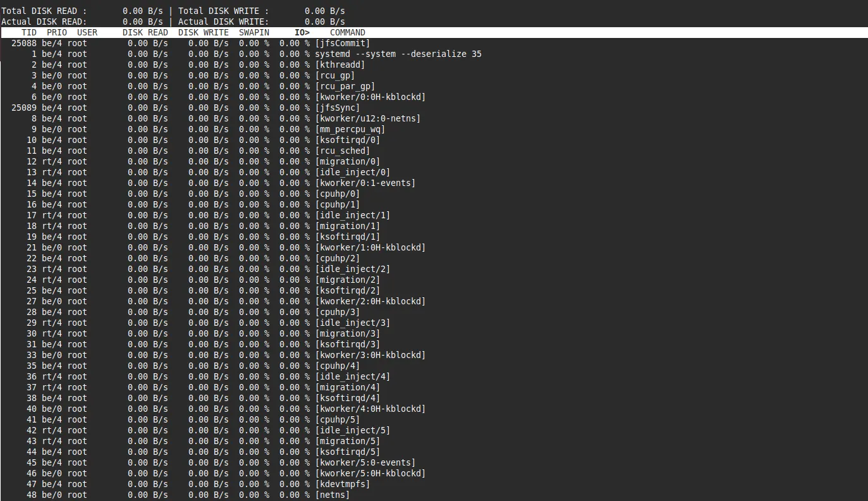
Task: Click the [rcu_sched] process name
Action: coord(343,151)
